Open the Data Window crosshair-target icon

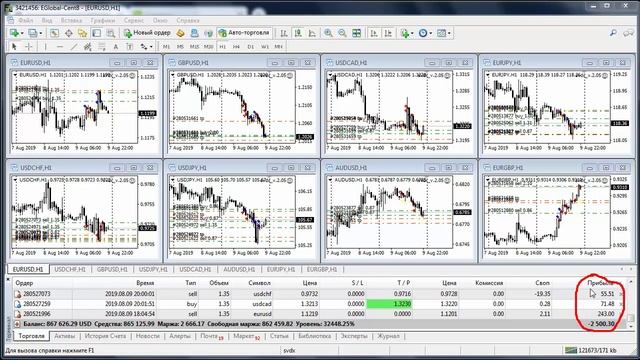click(x=69, y=33)
